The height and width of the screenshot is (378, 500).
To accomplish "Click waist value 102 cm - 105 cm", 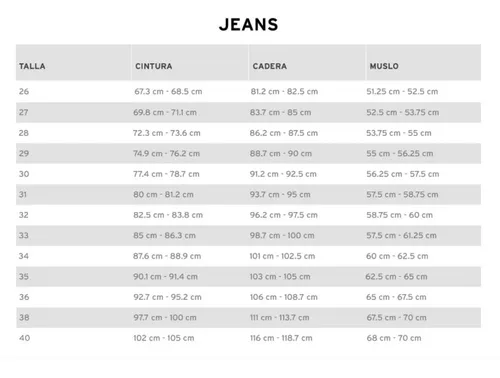I will tap(164, 338).
